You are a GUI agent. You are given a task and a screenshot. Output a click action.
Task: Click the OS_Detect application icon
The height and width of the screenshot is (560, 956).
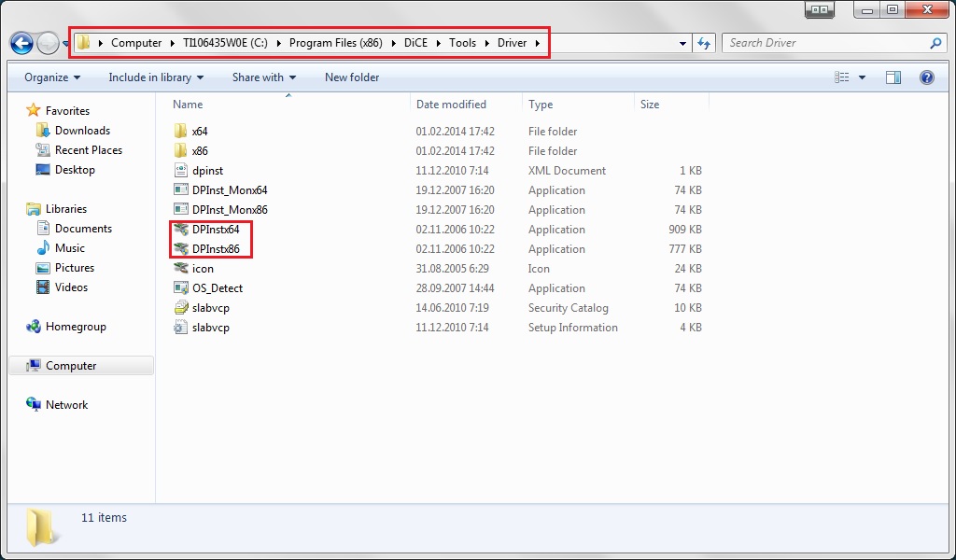coord(181,288)
